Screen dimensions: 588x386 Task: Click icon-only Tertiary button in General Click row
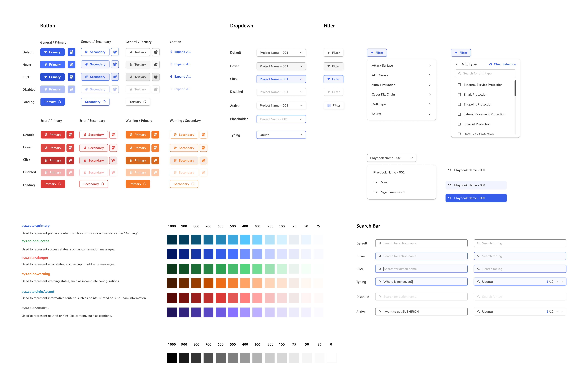(x=156, y=77)
